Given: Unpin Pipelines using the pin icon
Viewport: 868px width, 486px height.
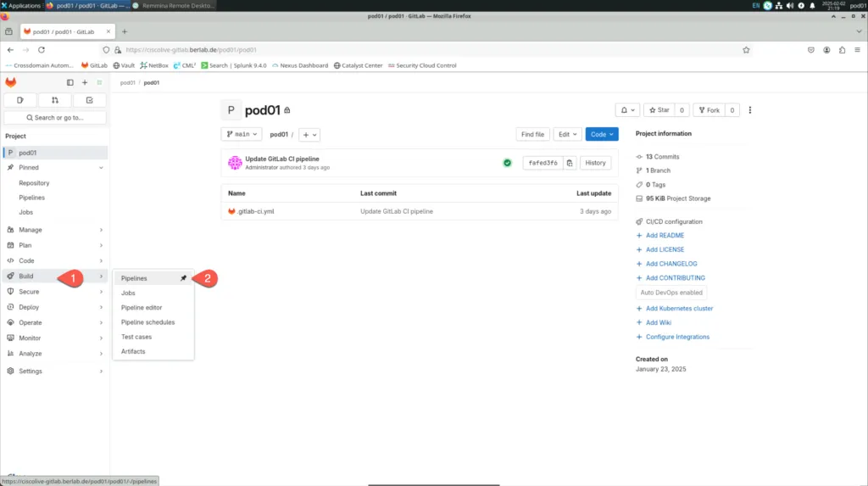Looking at the screenshot, I should 183,278.
